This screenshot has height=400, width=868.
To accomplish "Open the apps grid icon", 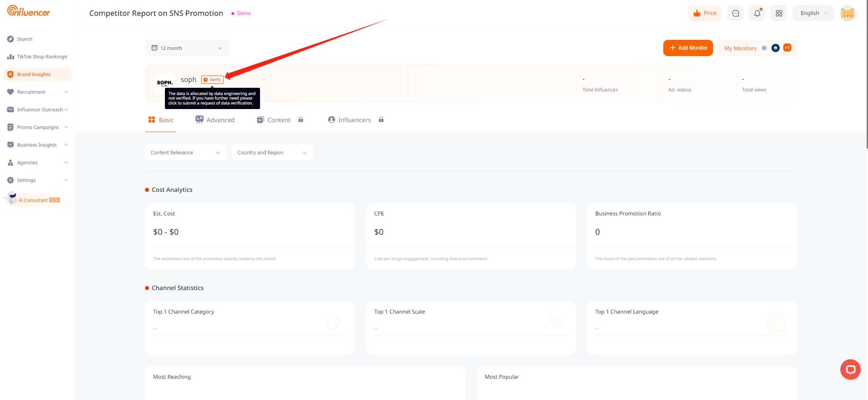I will 779,13.
